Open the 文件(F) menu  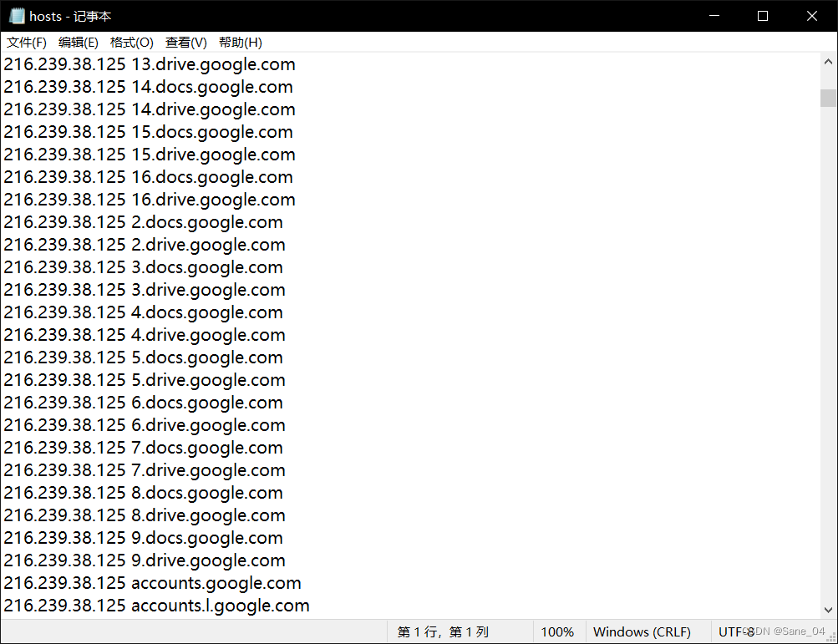26,43
